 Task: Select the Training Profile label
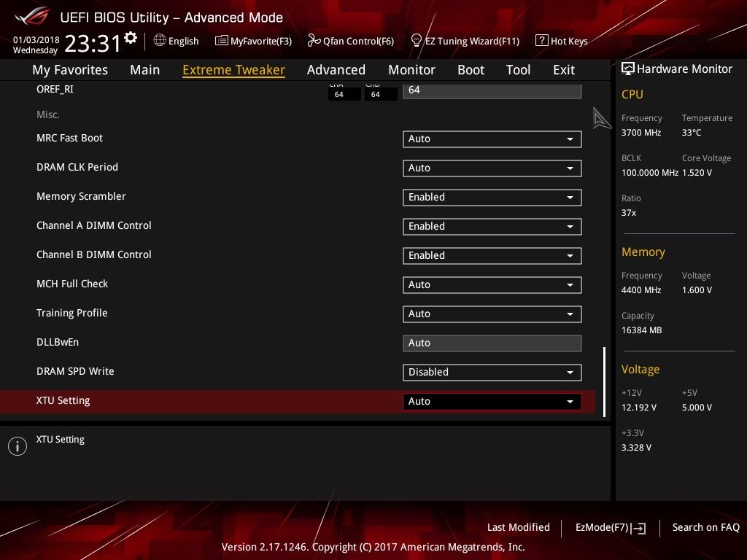72,314
